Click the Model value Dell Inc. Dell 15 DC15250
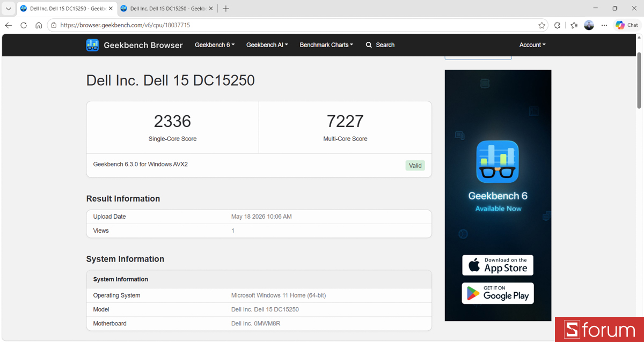The image size is (644, 342). (x=265, y=309)
